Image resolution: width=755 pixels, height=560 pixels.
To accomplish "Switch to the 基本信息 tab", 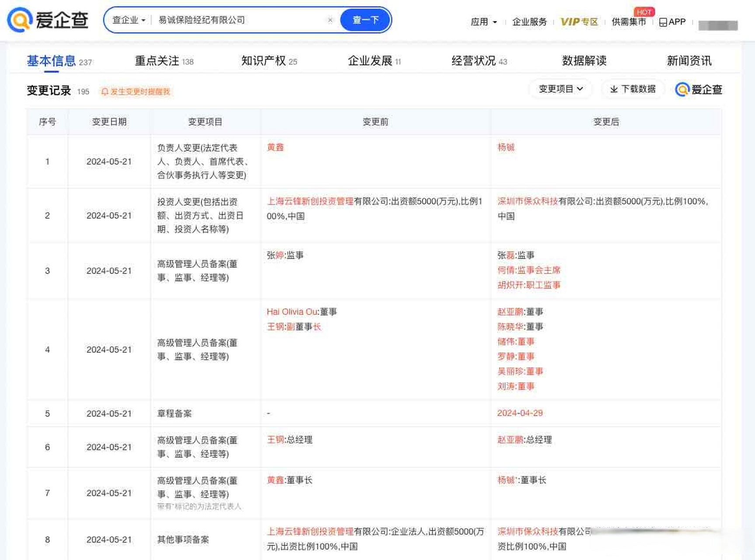I will pos(59,61).
